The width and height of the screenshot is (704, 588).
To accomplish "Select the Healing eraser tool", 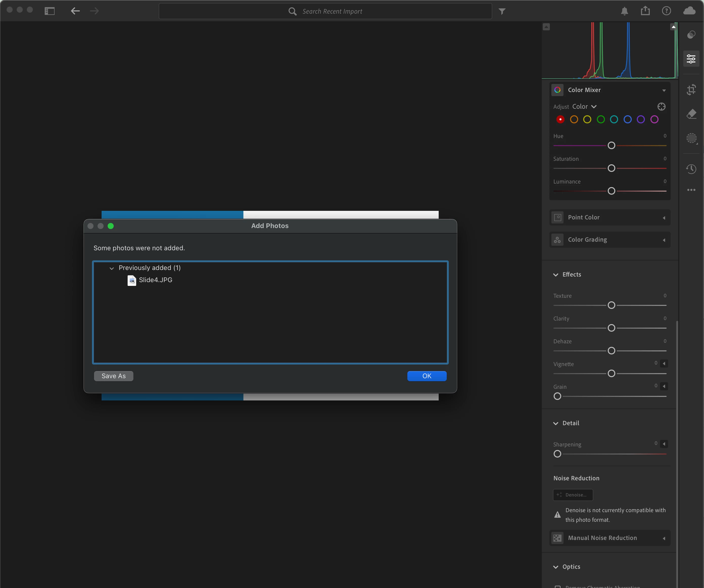I will [691, 114].
